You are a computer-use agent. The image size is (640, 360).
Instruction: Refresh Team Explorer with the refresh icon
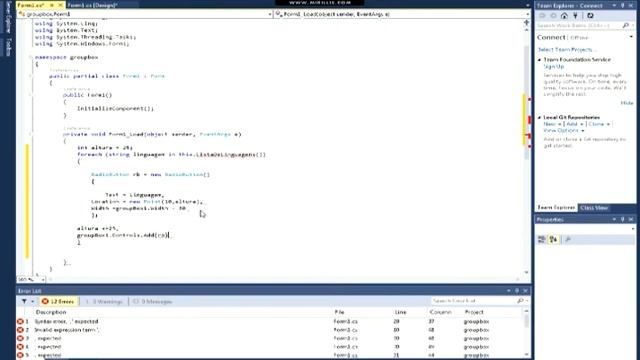pos(590,16)
